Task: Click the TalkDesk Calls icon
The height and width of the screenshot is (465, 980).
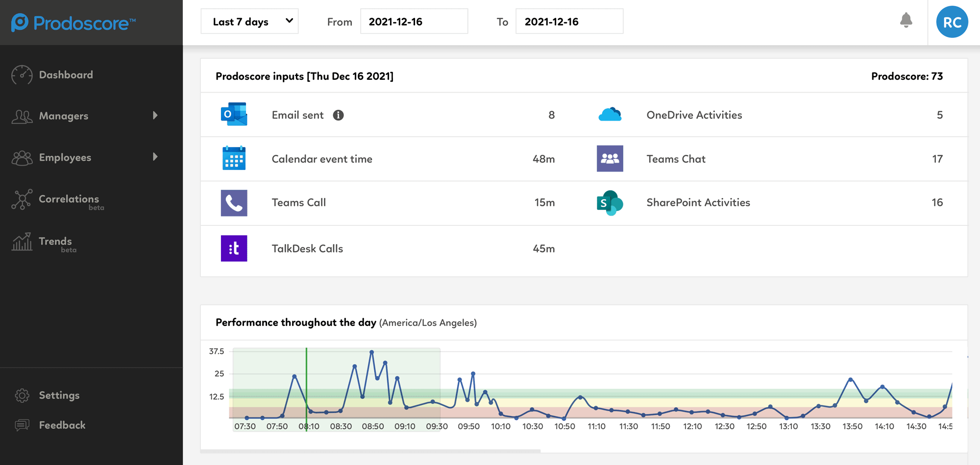Action: point(234,248)
